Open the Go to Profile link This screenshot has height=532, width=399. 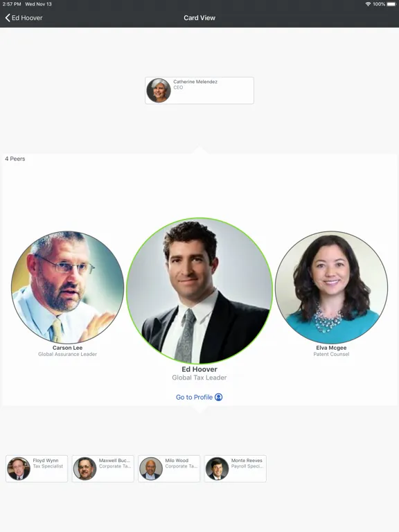199,397
